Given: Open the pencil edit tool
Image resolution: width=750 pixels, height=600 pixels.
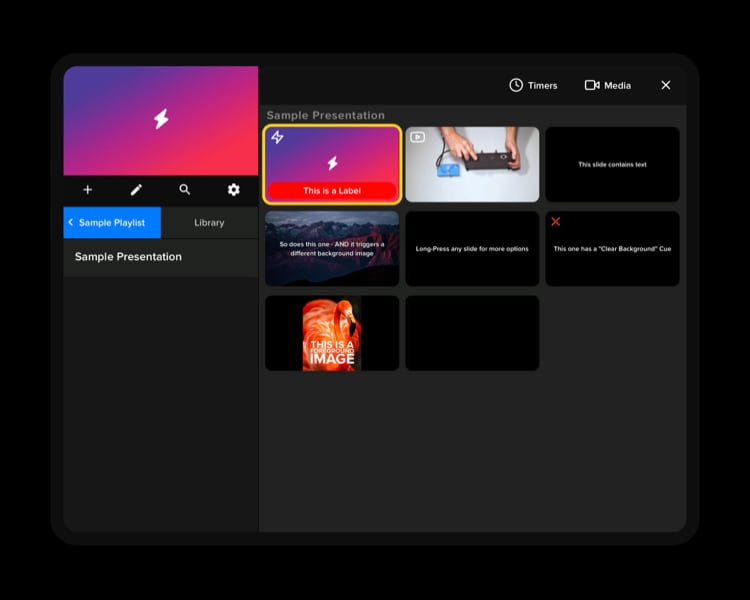Looking at the screenshot, I should point(137,190).
